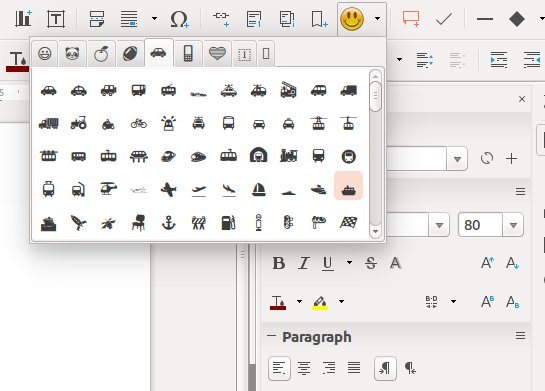Insert the tunnel train emoji
Image resolution: width=545 pixels, height=391 pixels.
click(259, 156)
